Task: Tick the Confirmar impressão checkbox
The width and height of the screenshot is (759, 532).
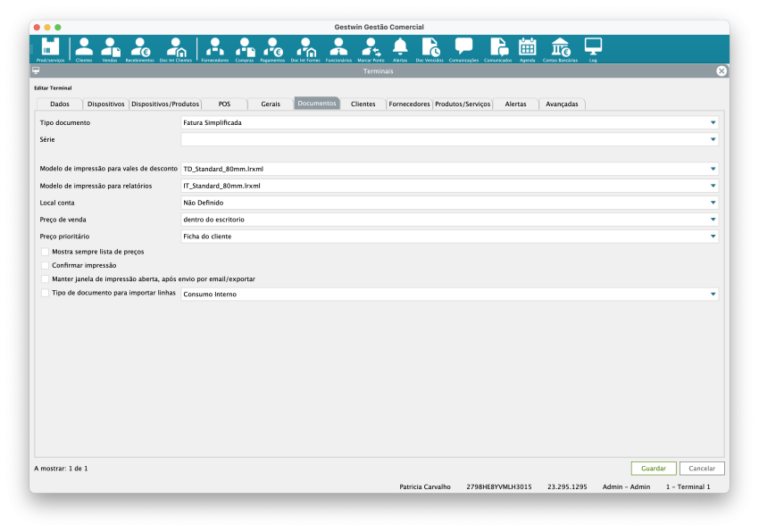Action: (46, 265)
